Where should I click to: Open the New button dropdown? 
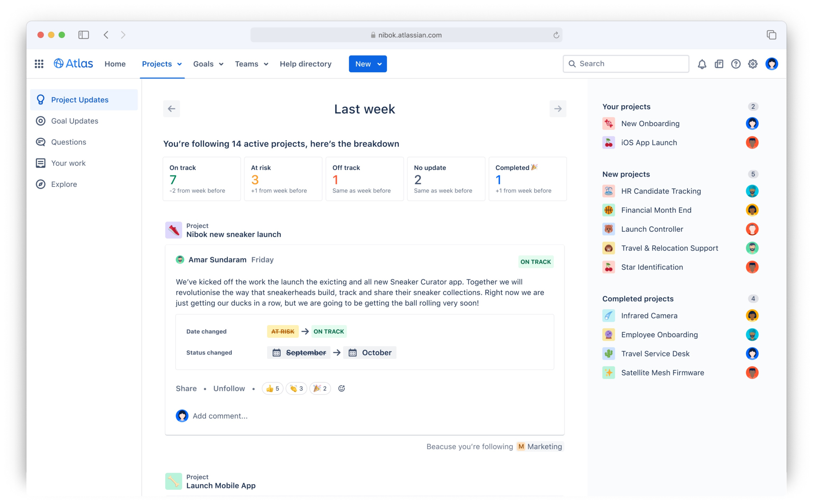[x=368, y=64]
